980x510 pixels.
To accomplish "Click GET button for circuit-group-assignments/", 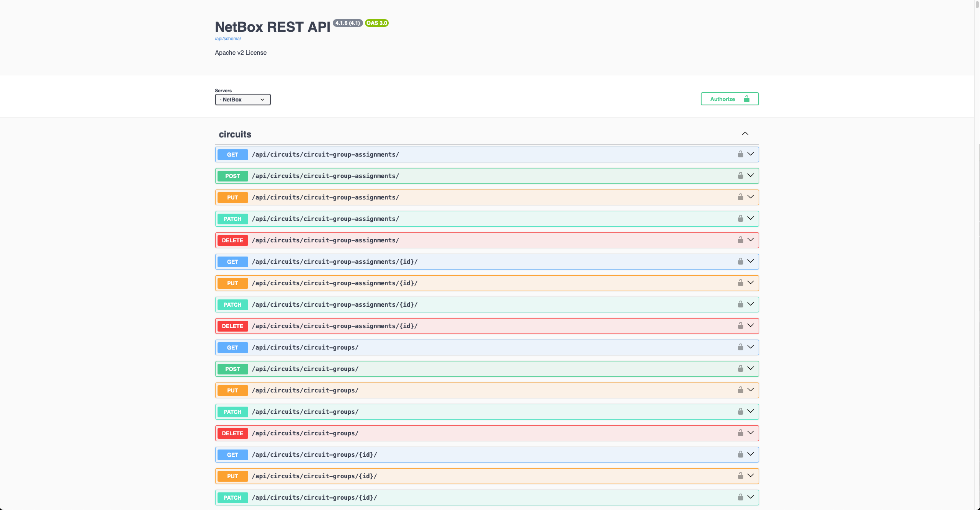I will (x=232, y=155).
